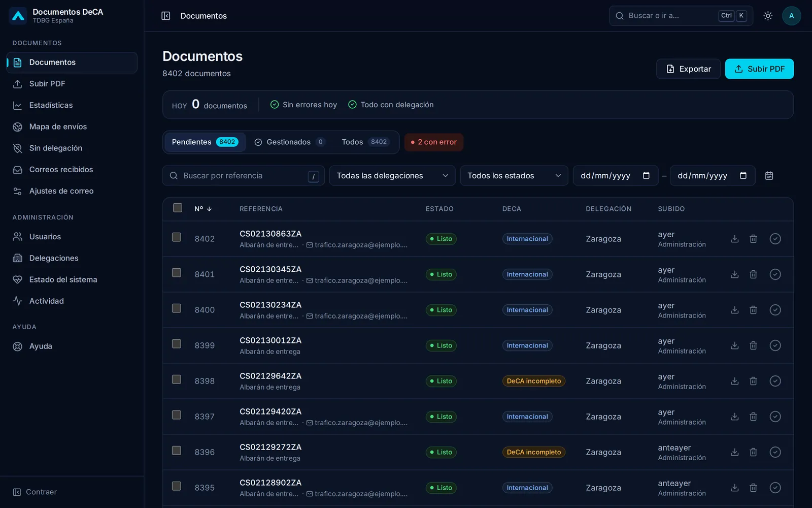Go to Estado del sistema
Screen dimensions: 812x508
[x=72, y=279]
